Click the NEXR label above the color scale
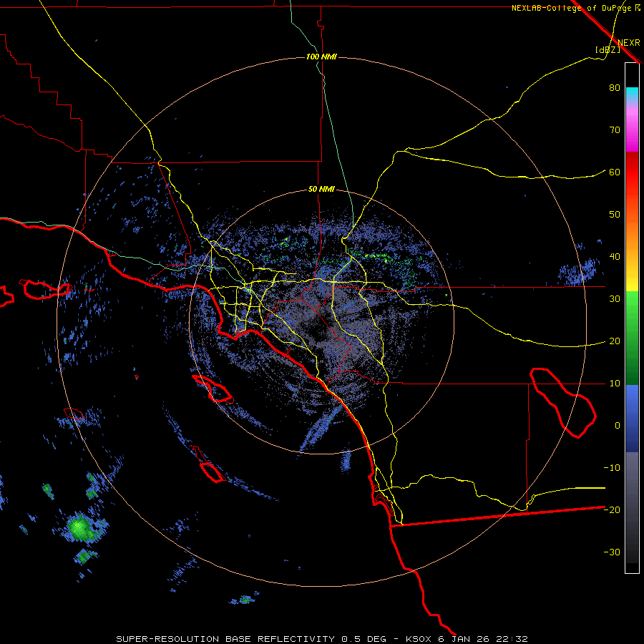This screenshot has width=644, height=644. (629, 43)
